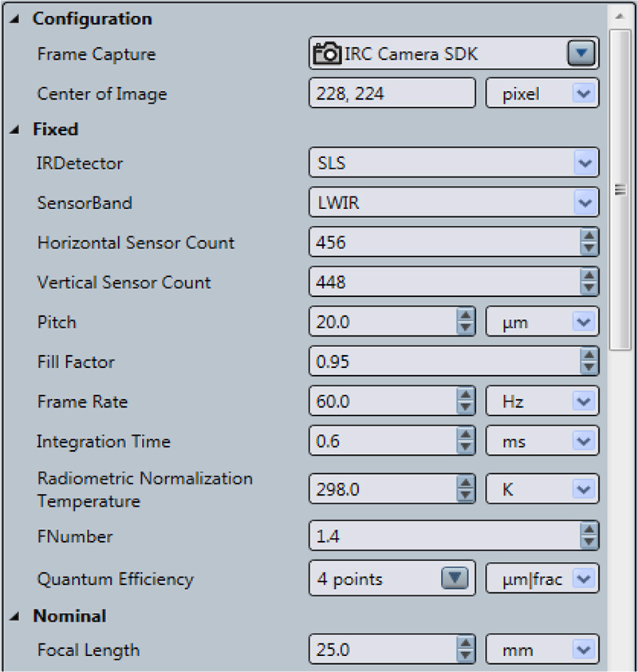Open the Quantum Efficiency 4 points dropdown button

click(x=454, y=579)
